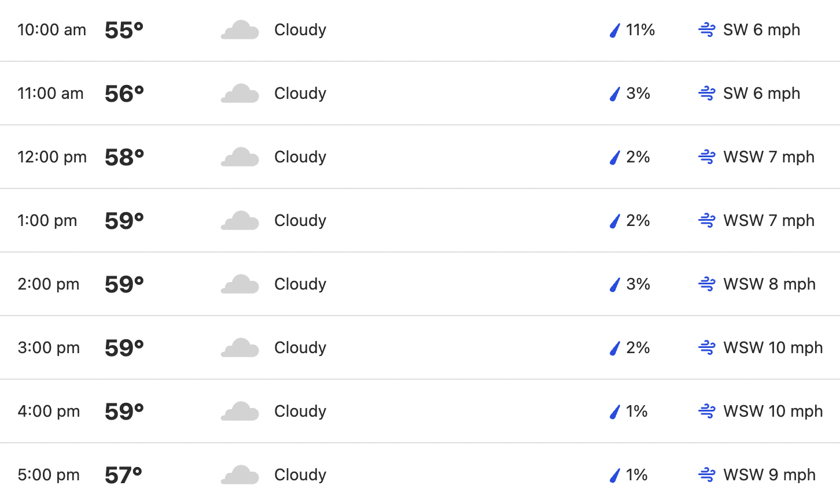
Task: Click the WSW 7 mph reading at 1:00 pm
Action: click(769, 221)
